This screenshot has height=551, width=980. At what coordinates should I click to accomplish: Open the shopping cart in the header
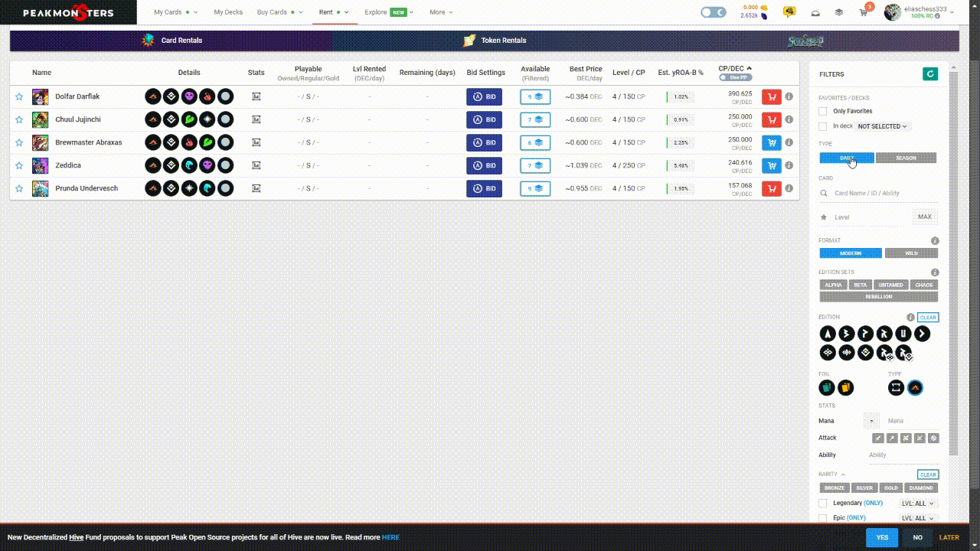[x=864, y=13]
